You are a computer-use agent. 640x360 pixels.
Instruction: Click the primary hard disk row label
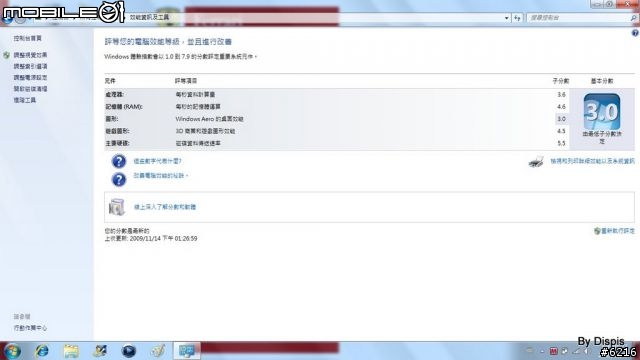(x=118, y=143)
